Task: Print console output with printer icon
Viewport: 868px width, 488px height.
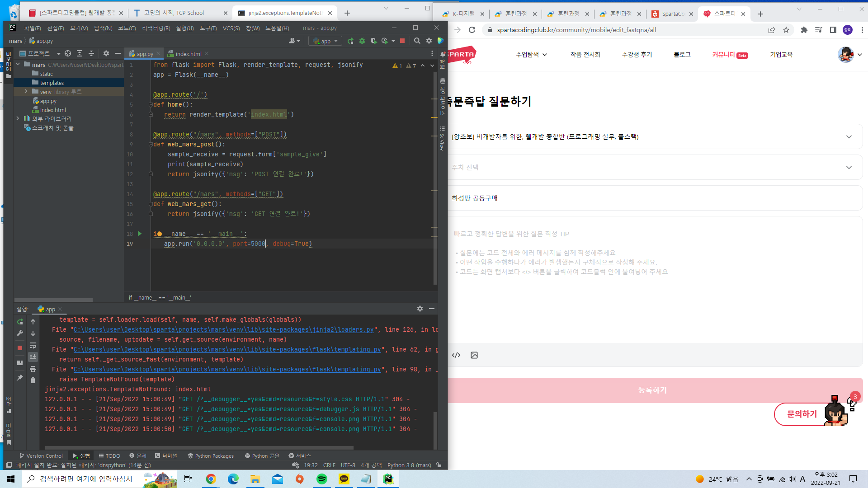Action: click(33, 369)
